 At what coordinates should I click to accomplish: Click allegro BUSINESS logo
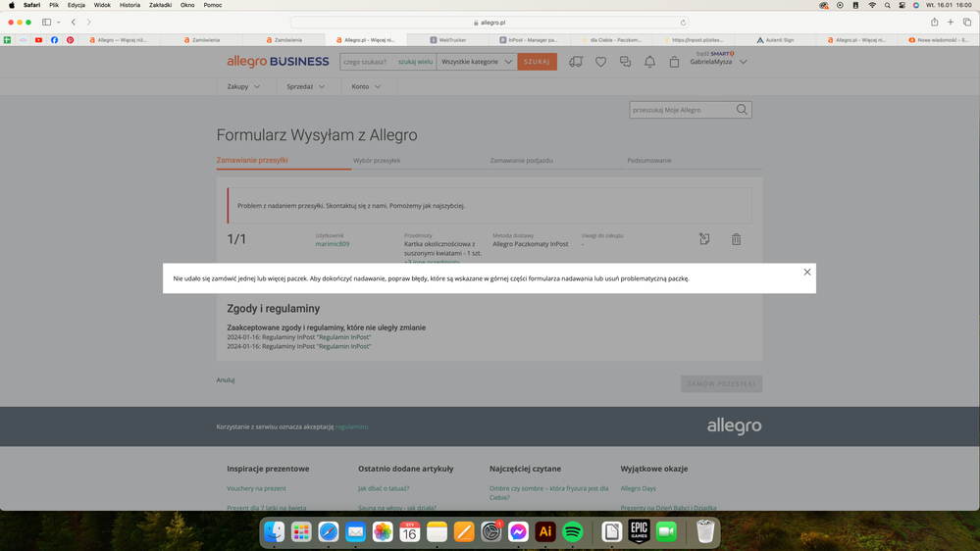[279, 61]
